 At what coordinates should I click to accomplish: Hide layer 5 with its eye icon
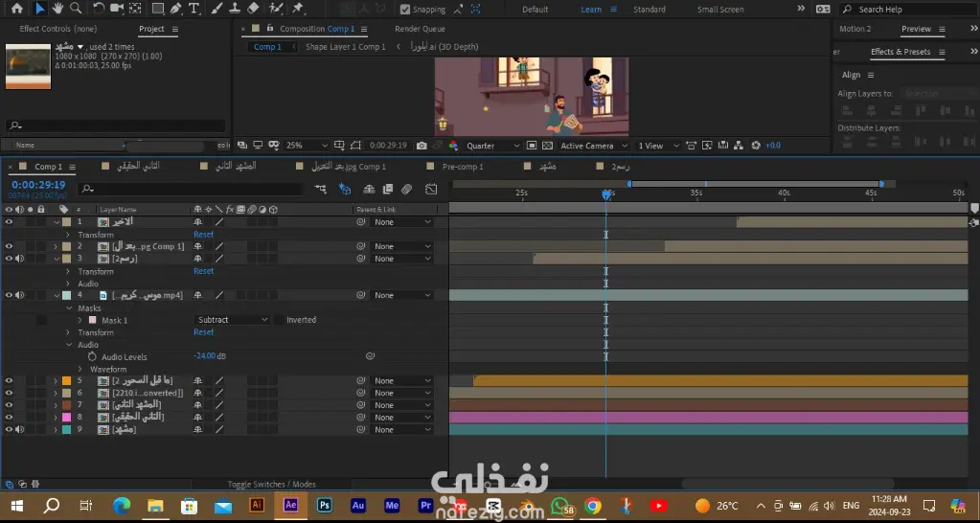point(9,380)
